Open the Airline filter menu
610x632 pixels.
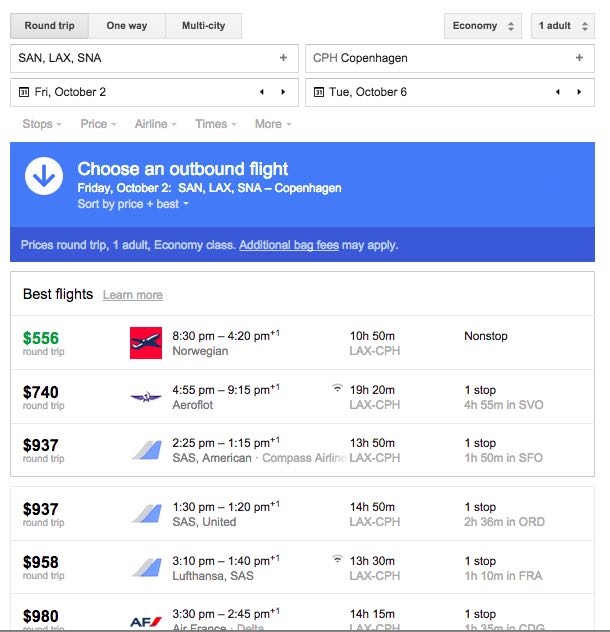tap(156, 124)
